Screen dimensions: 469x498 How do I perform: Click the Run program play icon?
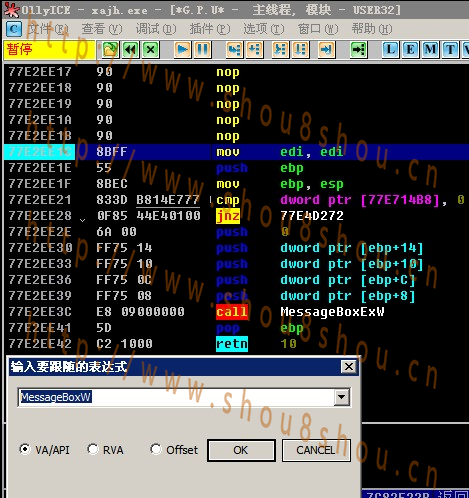click(x=182, y=50)
